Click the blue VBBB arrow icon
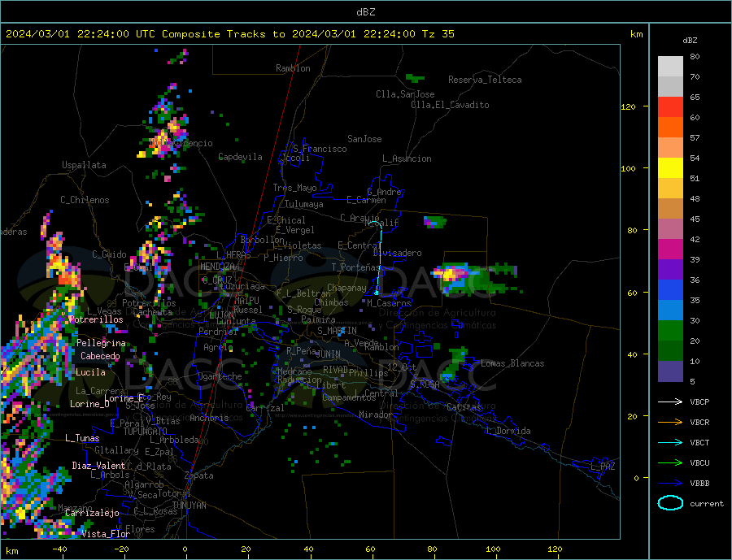The image size is (732, 560). 669,483
